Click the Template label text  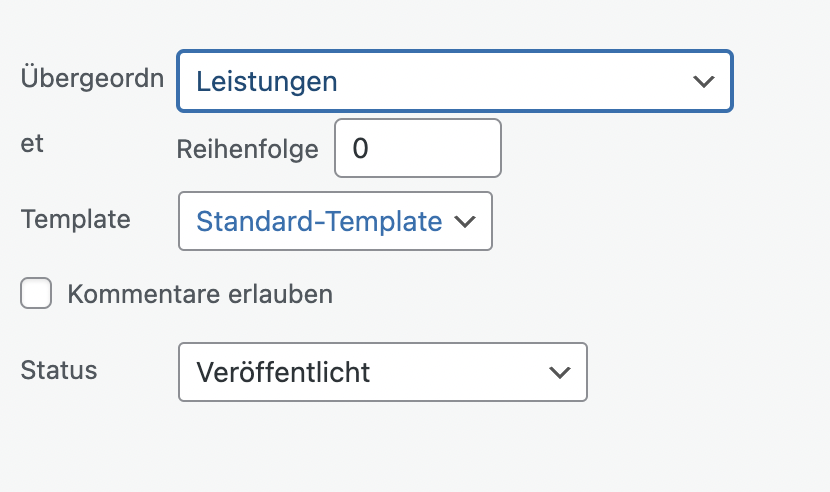[x=76, y=219]
